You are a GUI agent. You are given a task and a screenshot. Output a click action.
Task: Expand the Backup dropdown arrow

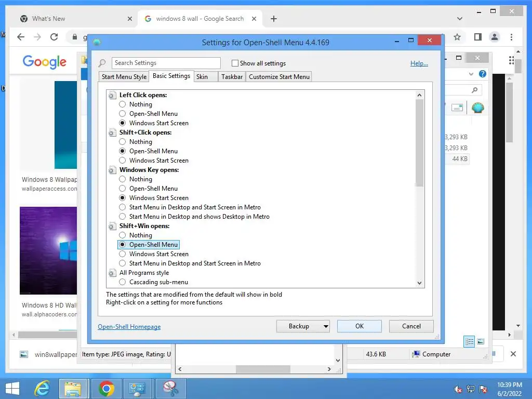pos(326,326)
